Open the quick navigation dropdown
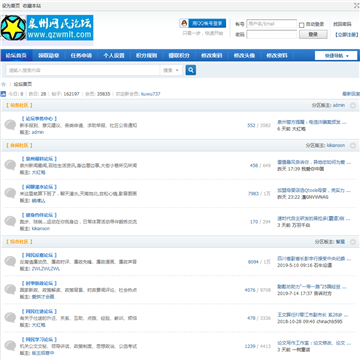 click(x=336, y=56)
